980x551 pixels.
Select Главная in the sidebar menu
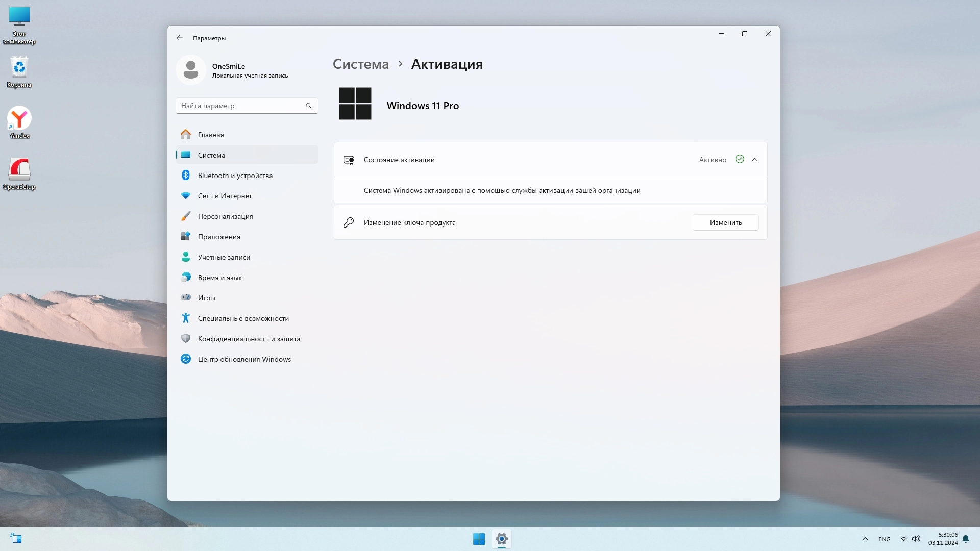coord(211,135)
